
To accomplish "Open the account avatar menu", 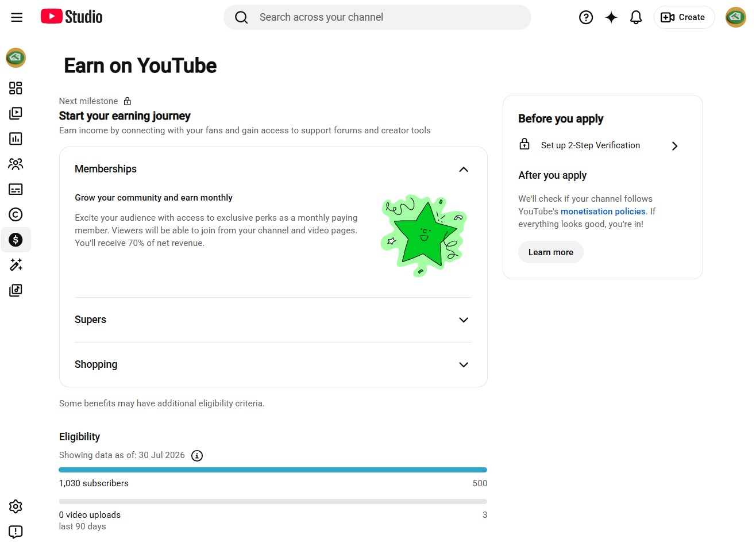I will click(x=735, y=17).
